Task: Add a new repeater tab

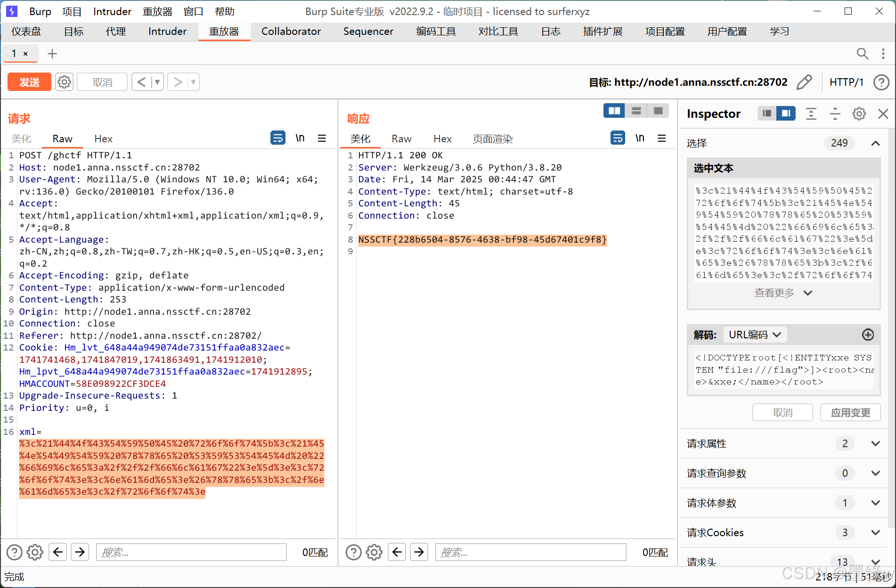Action: tap(52, 54)
